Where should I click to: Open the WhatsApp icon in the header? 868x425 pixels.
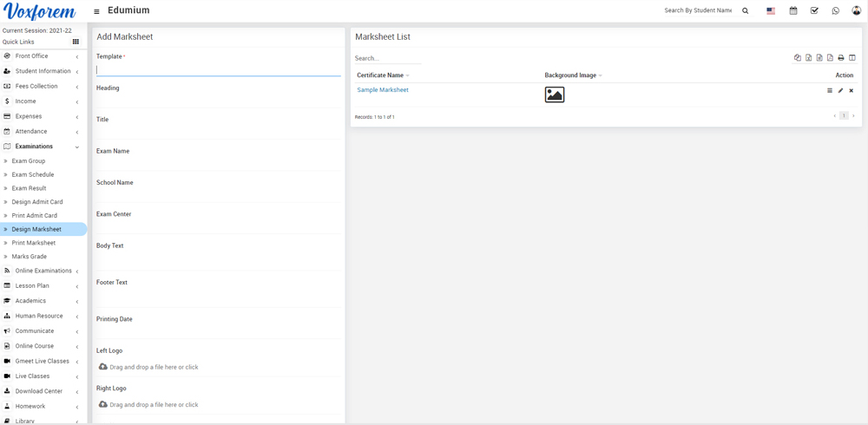coord(835,11)
